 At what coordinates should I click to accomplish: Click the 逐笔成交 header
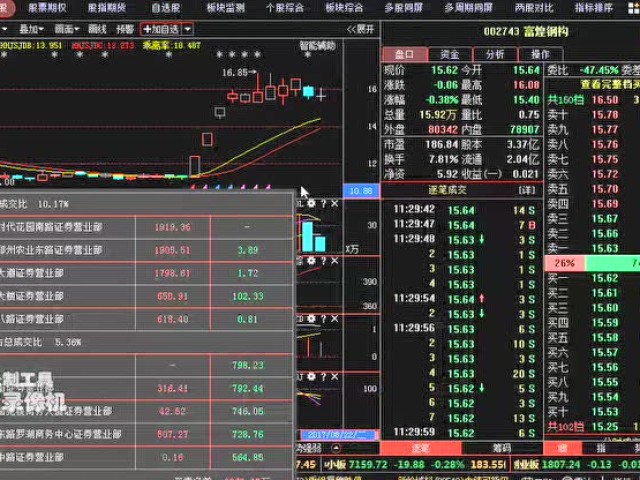coord(447,190)
